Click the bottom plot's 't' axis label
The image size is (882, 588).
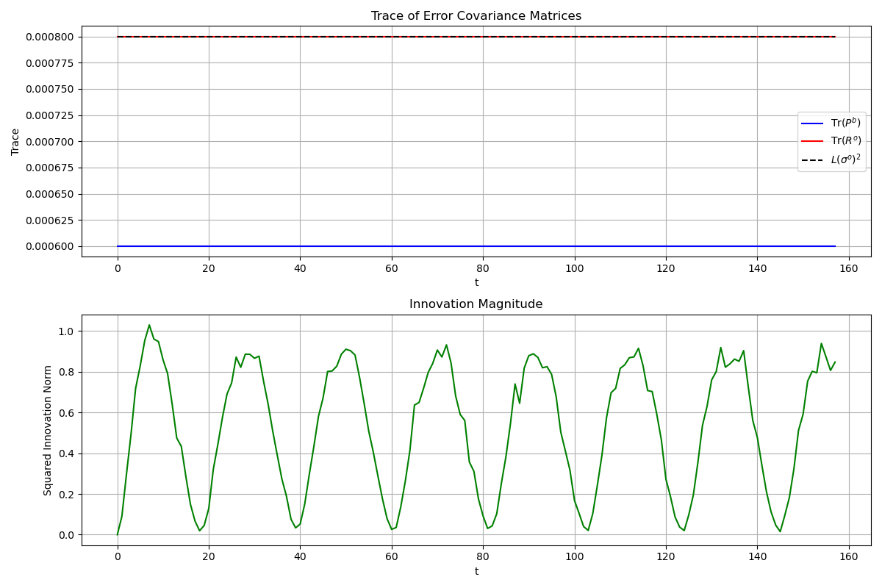[476, 571]
